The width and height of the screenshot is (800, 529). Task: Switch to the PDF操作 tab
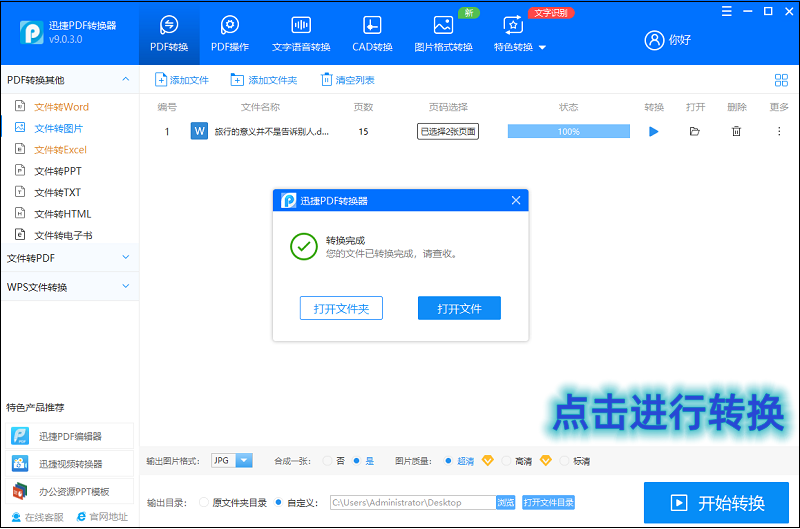230,34
